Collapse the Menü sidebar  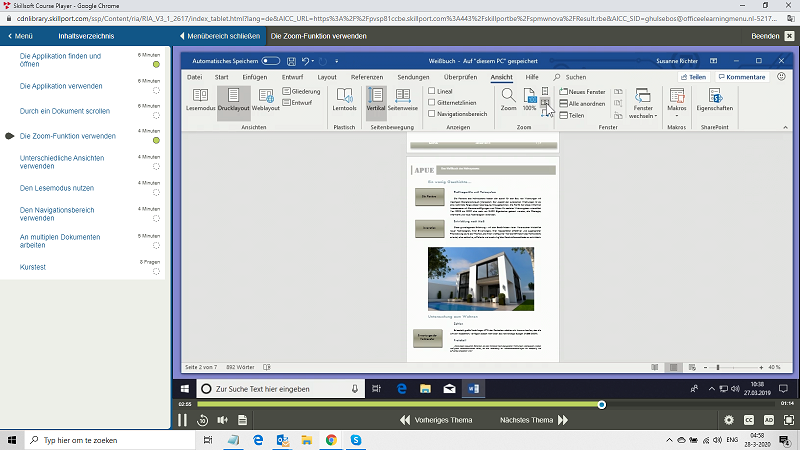tap(218, 36)
